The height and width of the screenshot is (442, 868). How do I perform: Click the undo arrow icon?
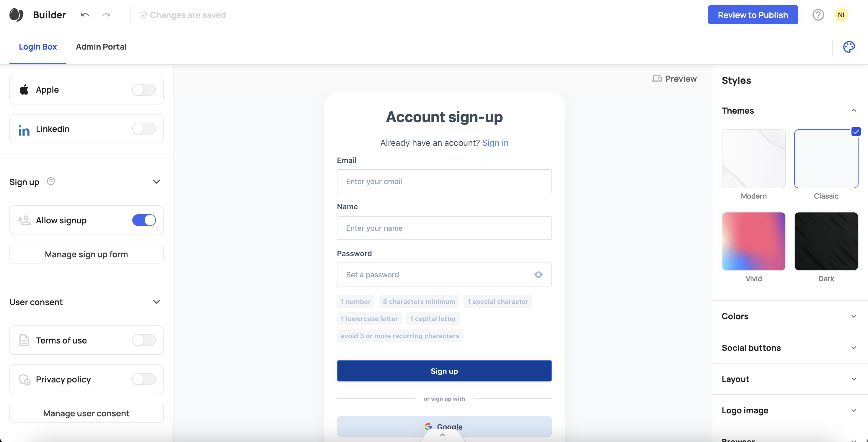(84, 15)
